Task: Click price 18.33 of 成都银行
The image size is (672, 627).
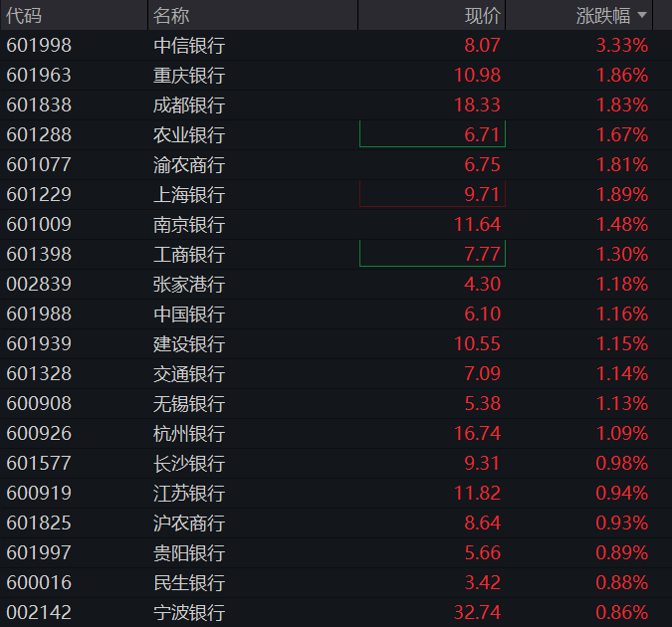Action: [x=477, y=105]
